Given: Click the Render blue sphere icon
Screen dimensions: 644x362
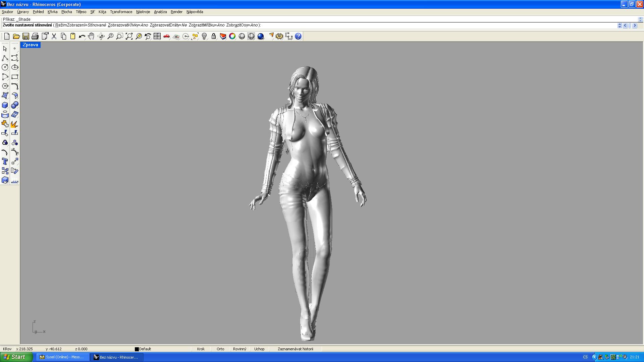Looking at the screenshot, I should [x=261, y=36].
